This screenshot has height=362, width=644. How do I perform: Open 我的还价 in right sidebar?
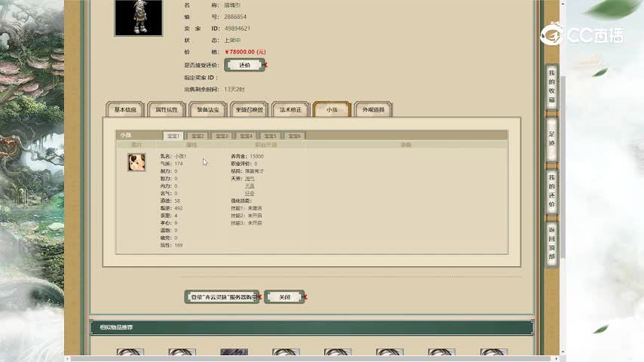pos(551,190)
